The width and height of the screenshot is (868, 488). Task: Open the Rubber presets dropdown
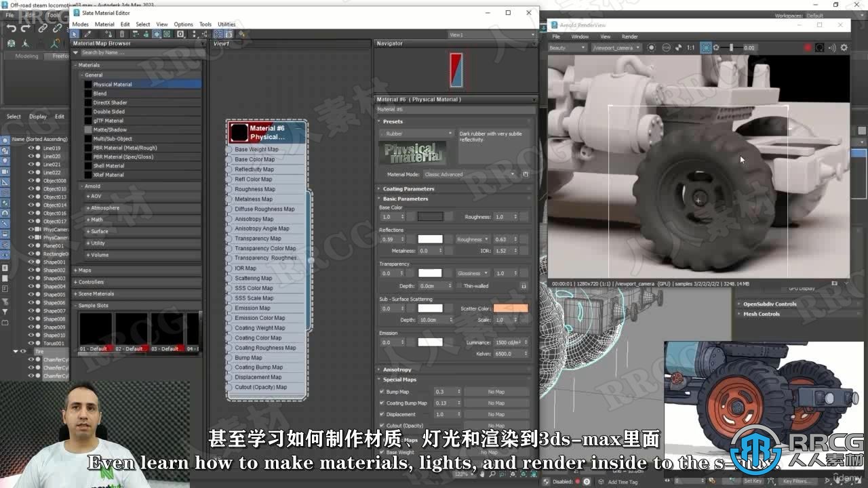[416, 134]
